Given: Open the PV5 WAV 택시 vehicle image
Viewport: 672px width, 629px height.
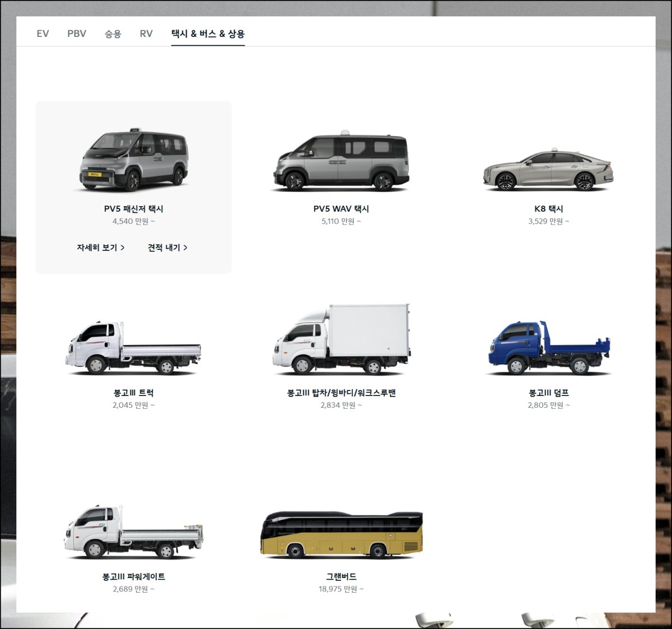Looking at the screenshot, I should click(x=341, y=161).
